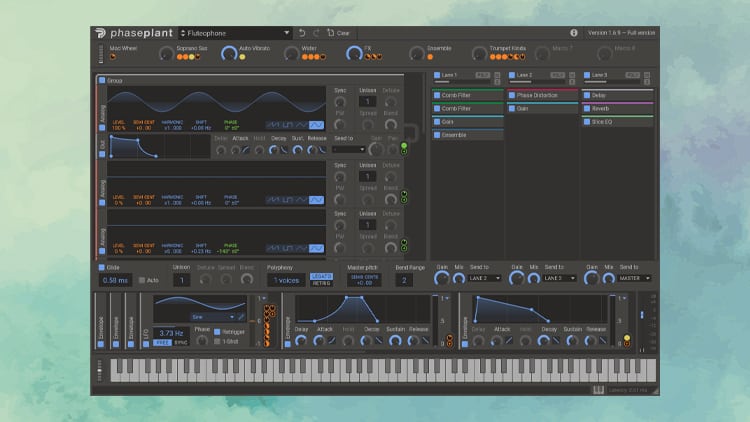Click the Lane 1 POLY button

[x=483, y=75]
